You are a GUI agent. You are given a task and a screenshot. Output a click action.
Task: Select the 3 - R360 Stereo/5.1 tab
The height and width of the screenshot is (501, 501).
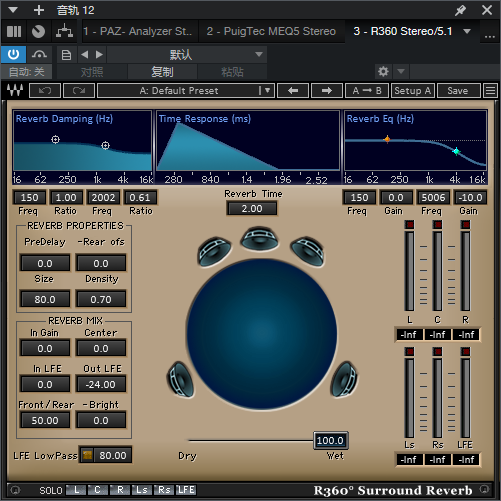click(403, 31)
